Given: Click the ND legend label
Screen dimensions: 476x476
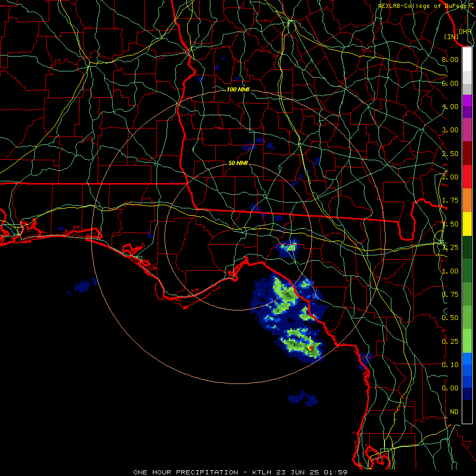Looking at the screenshot, I should coord(454,412).
